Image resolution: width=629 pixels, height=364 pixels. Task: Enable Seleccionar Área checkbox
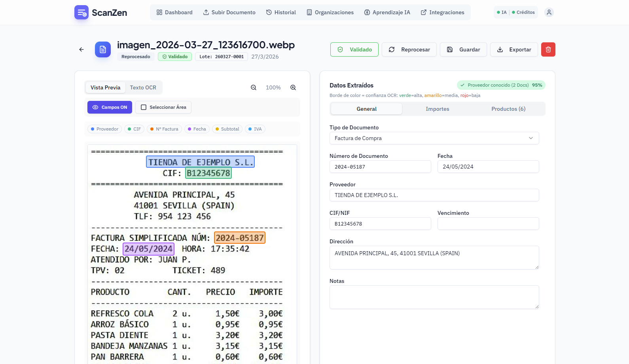click(x=163, y=107)
